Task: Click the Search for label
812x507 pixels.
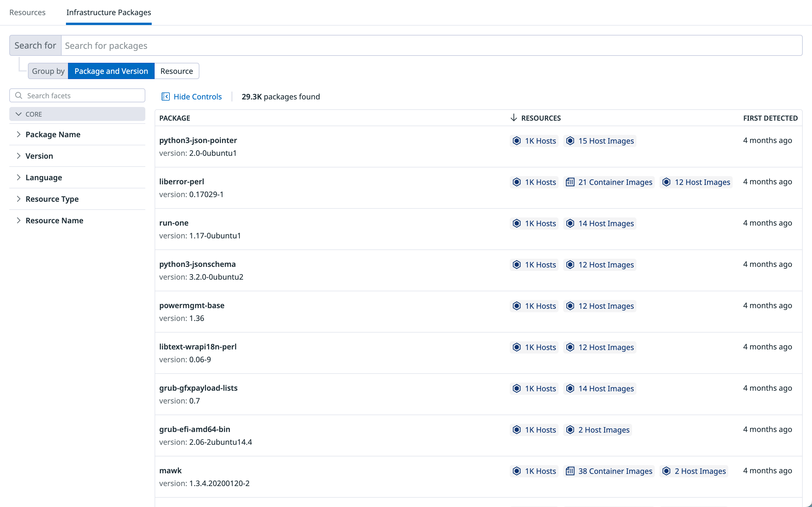Action: tap(35, 45)
